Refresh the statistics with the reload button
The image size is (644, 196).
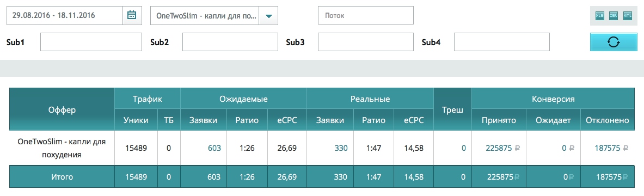[614, 42]
